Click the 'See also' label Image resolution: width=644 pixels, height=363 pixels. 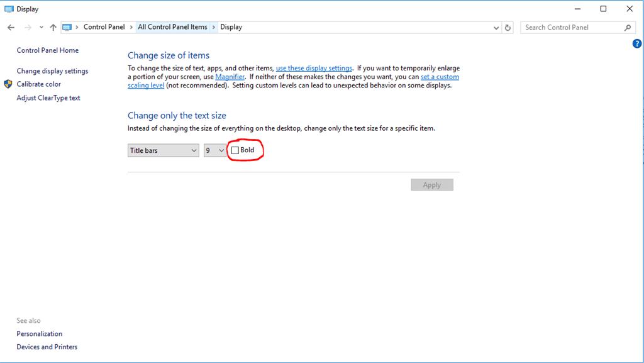(28, 321)
